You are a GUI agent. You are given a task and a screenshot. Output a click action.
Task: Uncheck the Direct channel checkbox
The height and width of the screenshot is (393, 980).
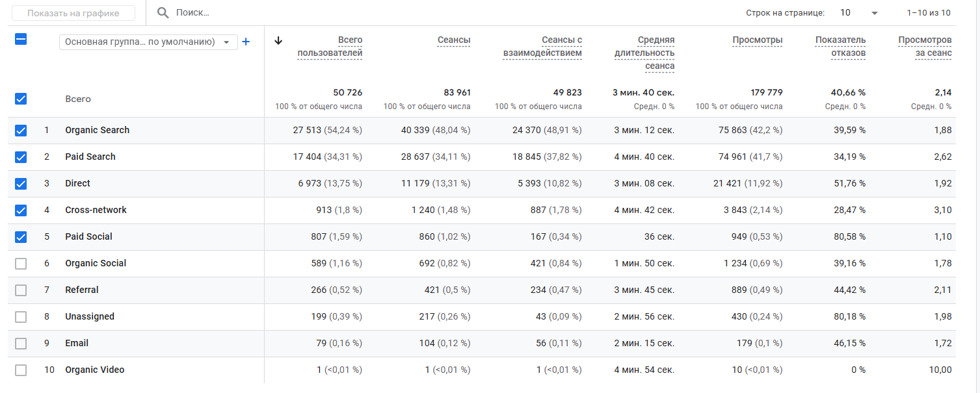coord(21,184)
